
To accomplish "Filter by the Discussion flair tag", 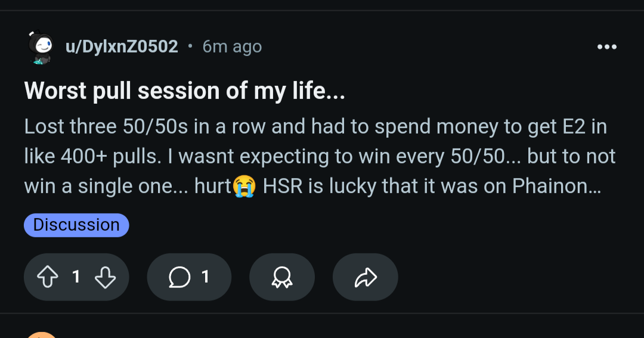I will 76,225.
